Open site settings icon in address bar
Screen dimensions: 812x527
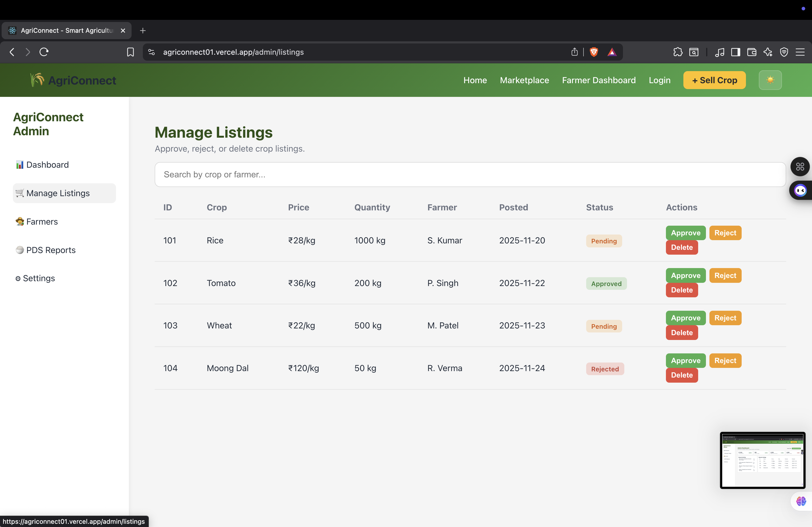[151, 52]
